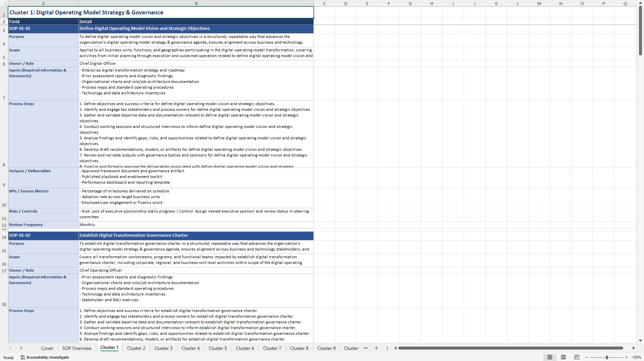Add a new sheet
Screen dimensions: 644x361
point(376,348)
